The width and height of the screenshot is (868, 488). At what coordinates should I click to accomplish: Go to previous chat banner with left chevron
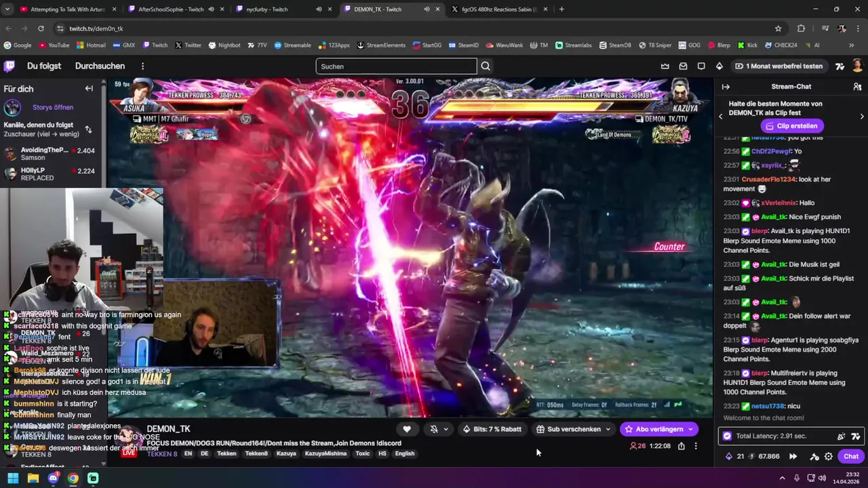(720, 117)
